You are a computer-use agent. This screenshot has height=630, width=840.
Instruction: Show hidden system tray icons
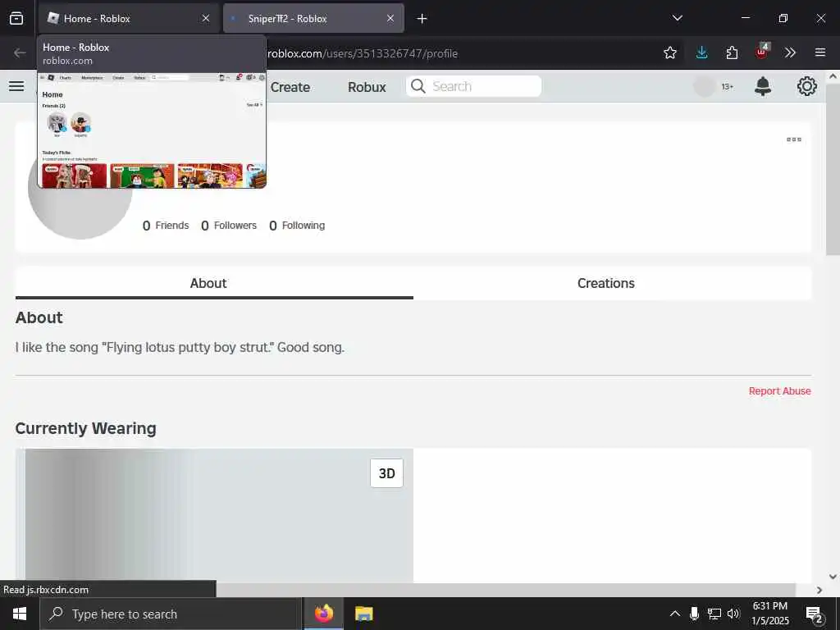[675, 614]
